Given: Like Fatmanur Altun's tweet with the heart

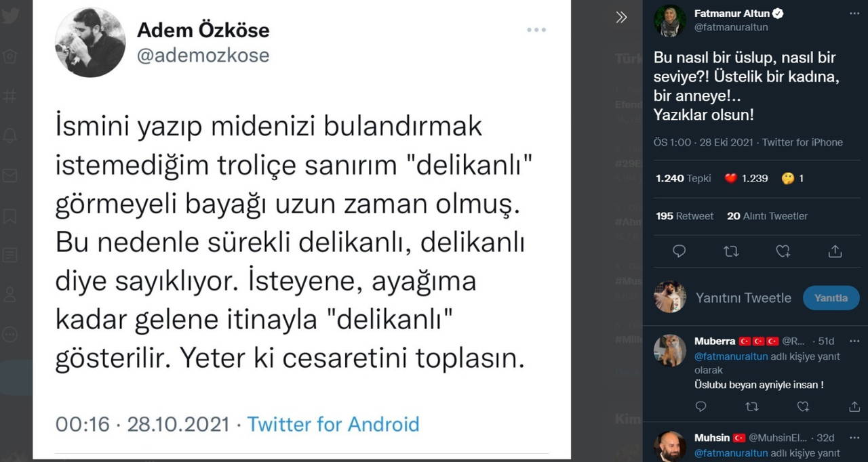Looking at the screenshot, I should click(783, 251).
